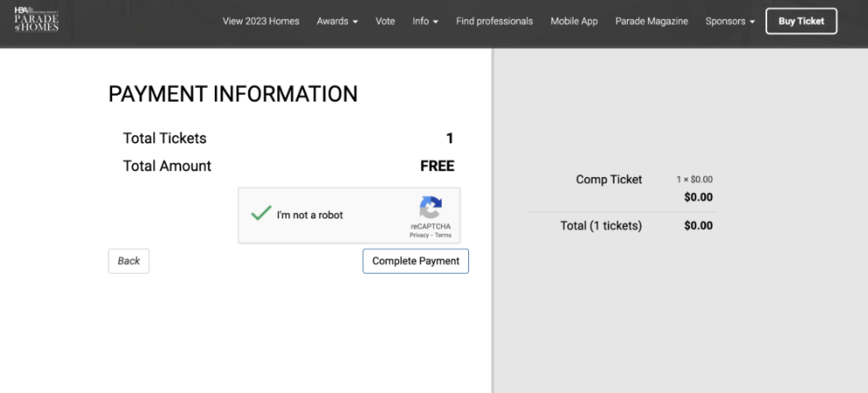The width and height of the screenshot is (868, 393).
Task: Go to View 2023 Homes page
Action: 260,21
